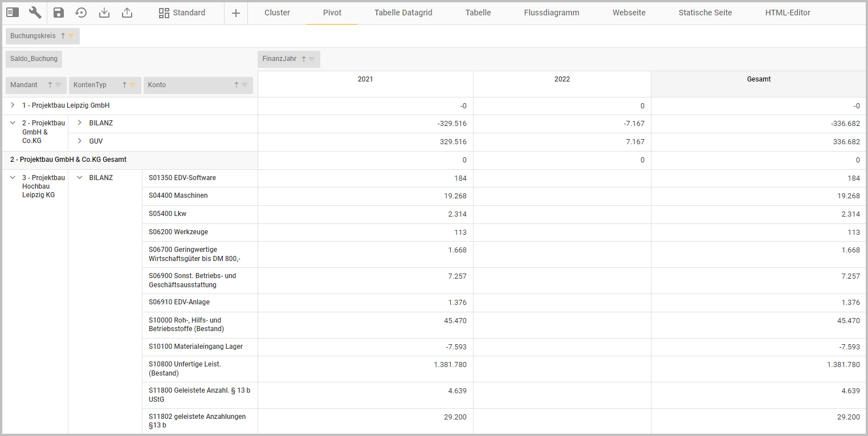This screenshot has width=868, height=436.
Task: Select the 2022 column header
Action: click(x=562, y=79)
